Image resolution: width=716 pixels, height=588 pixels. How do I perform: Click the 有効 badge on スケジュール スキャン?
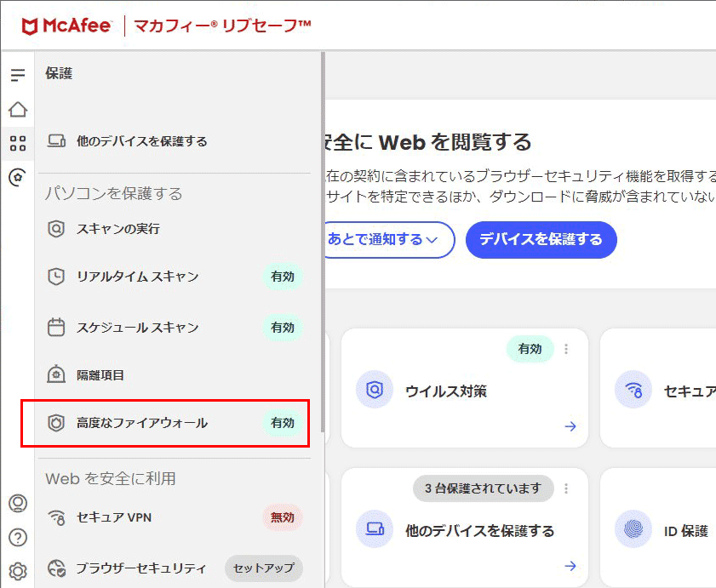click(x=283, y=328)
